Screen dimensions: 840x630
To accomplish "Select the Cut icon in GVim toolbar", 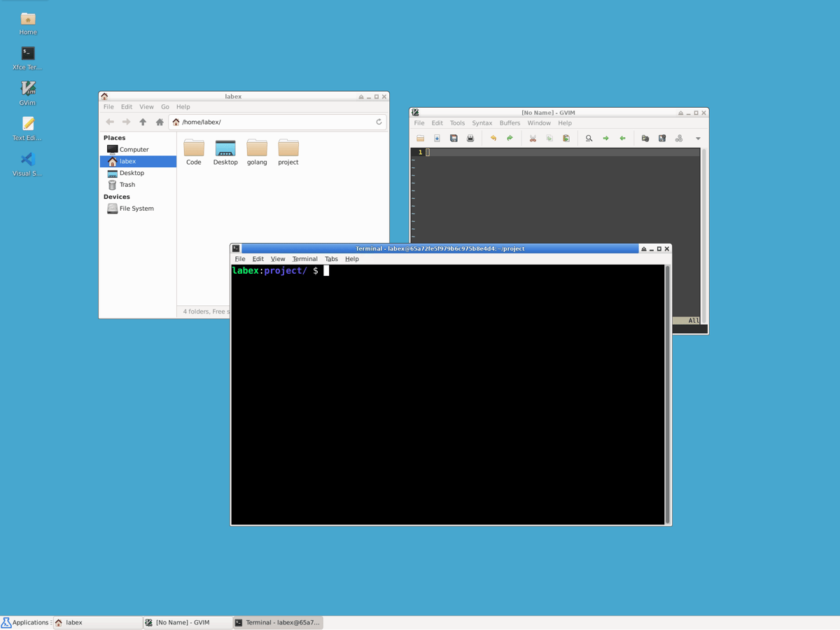I will tap(532, 138).
